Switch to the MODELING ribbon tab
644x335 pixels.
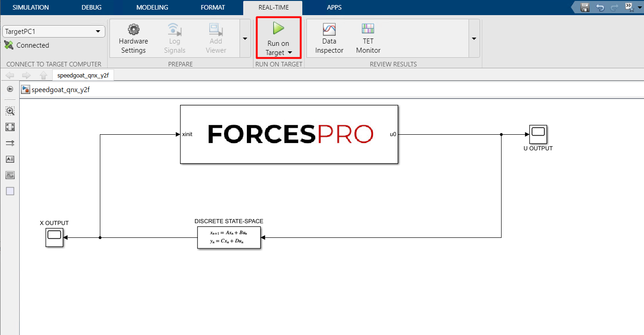click(x=152, y=7)
